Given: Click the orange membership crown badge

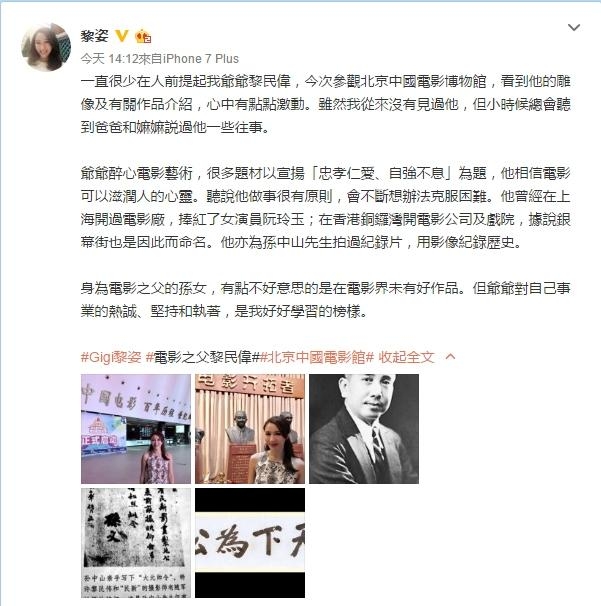Looking at the screenshot, I should 143,36.
